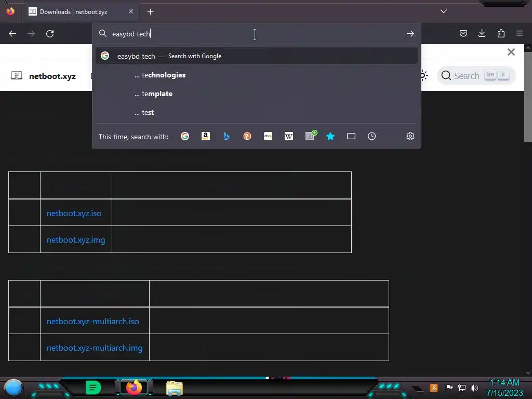Click the scrollbar down arrow
Screen dimensions: 532x399
[528, 373]
